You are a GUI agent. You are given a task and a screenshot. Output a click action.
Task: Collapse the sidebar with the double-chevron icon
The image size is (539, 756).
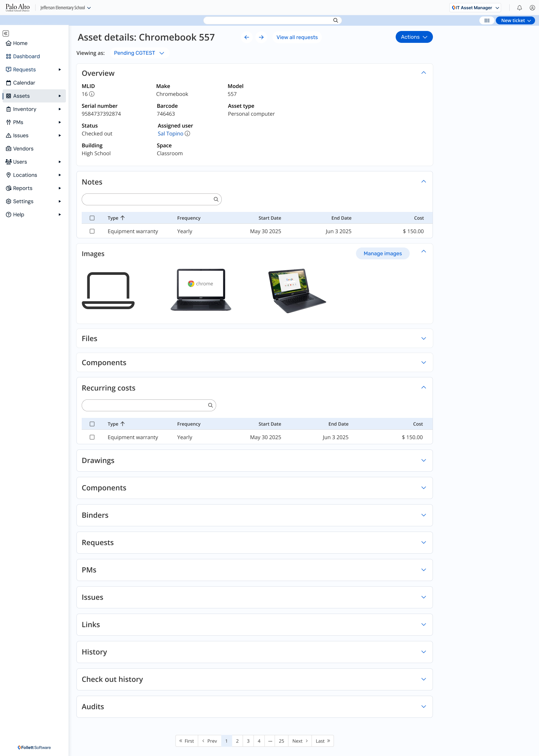click(x=6, y=34)
